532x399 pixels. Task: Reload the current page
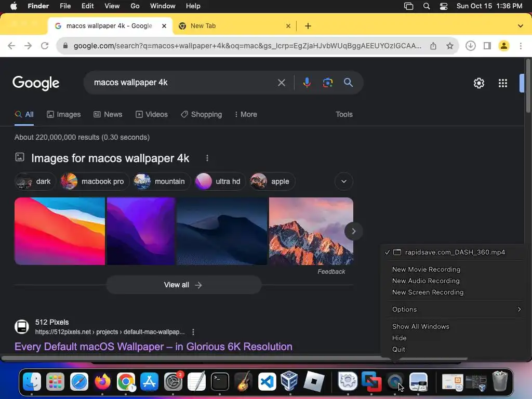click(x=45, y=46)
